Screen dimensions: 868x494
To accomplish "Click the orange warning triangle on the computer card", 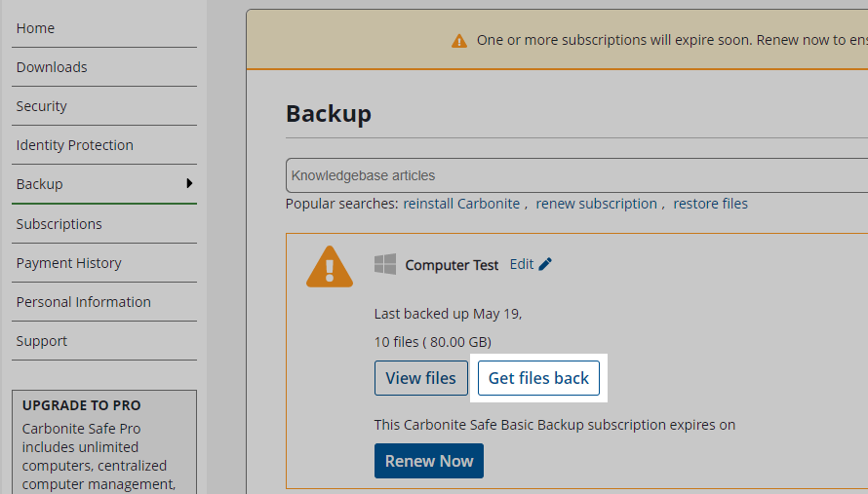I will (x=330, y=267).
